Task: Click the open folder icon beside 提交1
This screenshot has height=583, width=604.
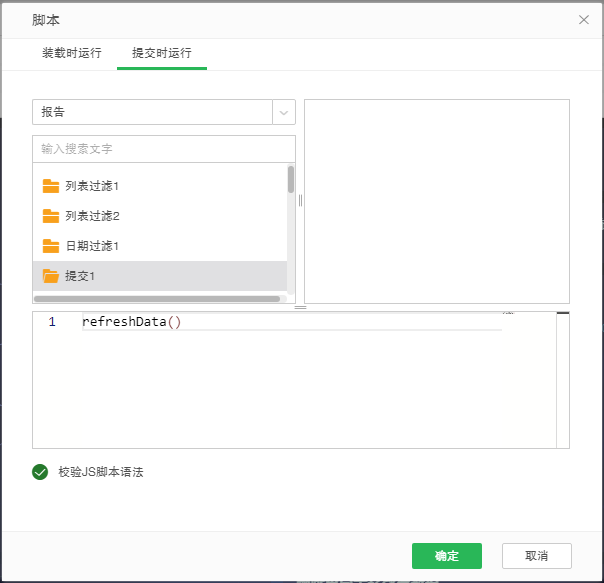Action: point(51,276)
